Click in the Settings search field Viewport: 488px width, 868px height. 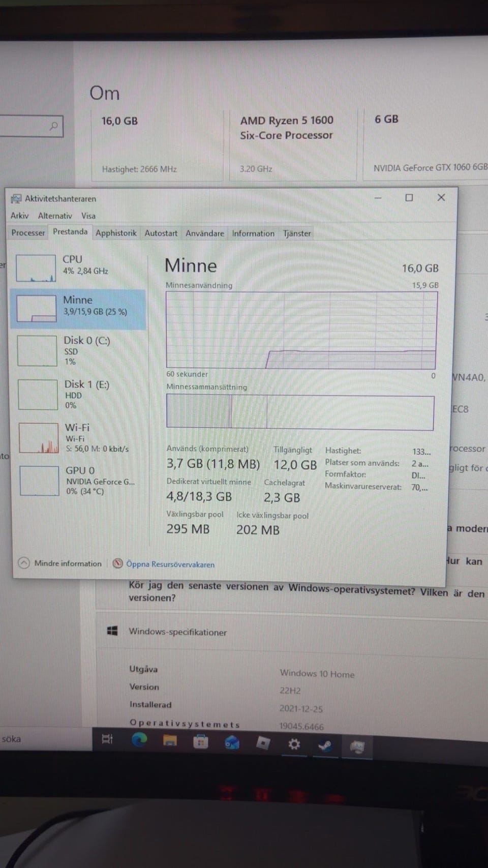[32, 126]
